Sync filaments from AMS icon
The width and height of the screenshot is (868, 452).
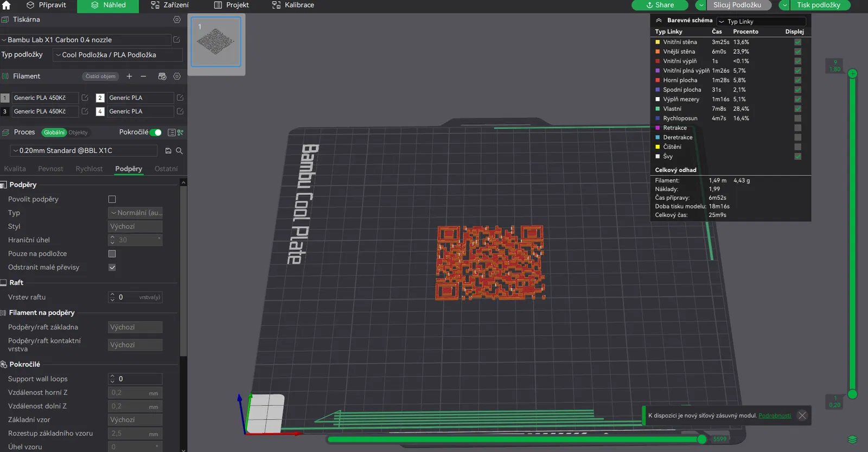click(x=162, y=77)
